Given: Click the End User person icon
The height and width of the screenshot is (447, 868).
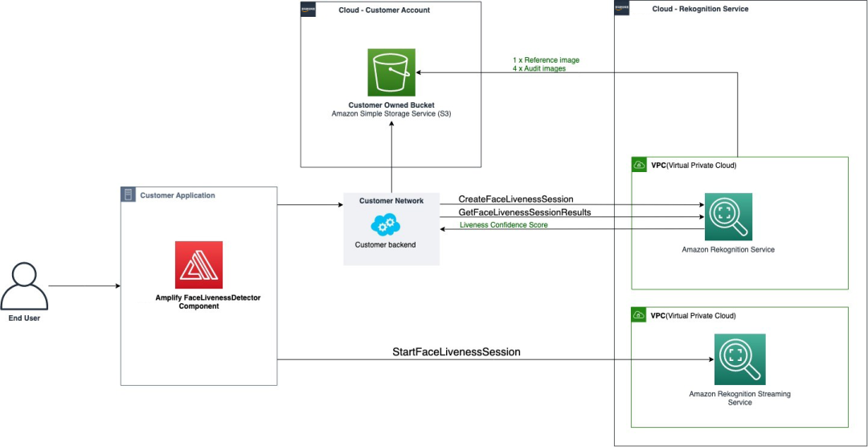Looking at the screenshot, I should click(x=24, y=286).
